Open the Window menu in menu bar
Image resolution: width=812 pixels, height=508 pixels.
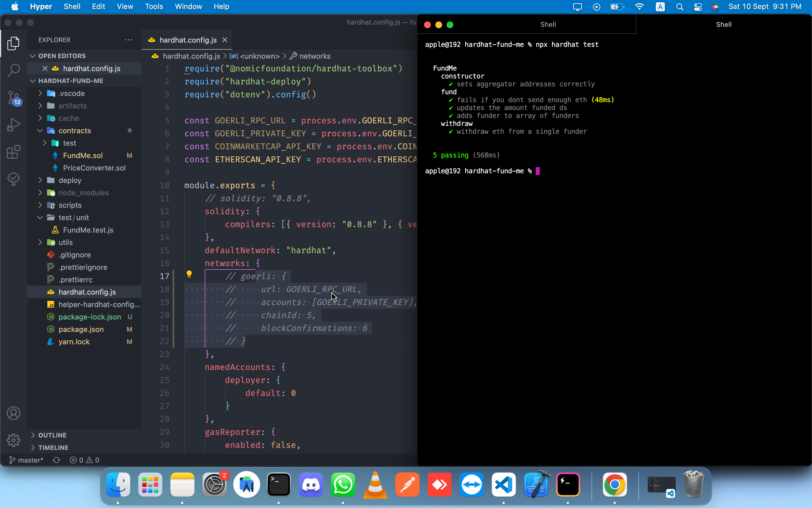[188, 7]
